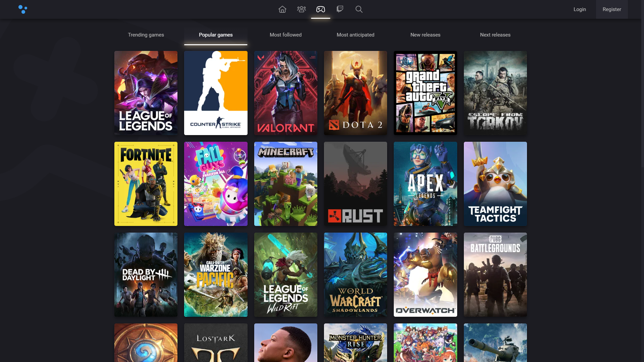Image resolution: width=644 pixels, height=362 pixels.
Task: Open the Fall Guys game cover
Action: pyautogui.click(x=216, y=184)
